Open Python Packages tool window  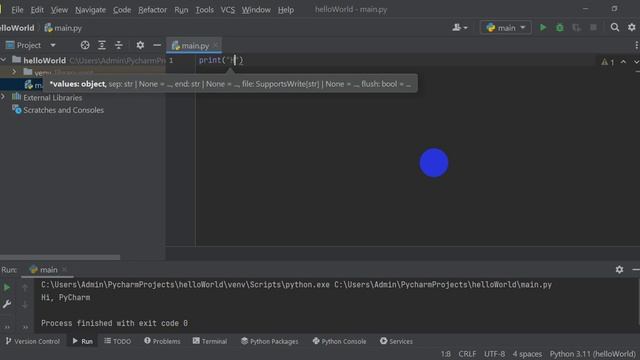(x=269, y=341)
